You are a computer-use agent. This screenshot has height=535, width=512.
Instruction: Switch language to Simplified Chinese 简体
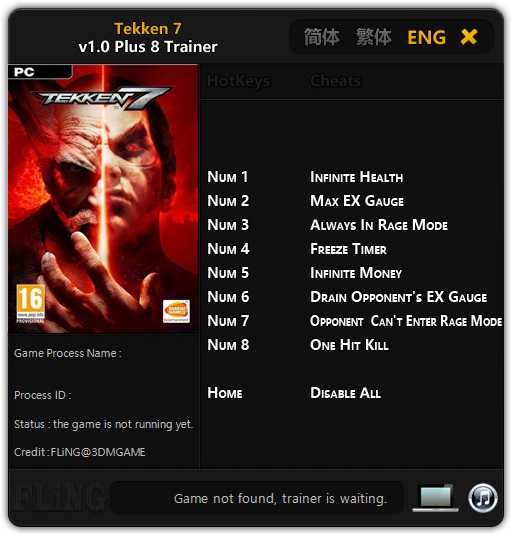(321, 37)
